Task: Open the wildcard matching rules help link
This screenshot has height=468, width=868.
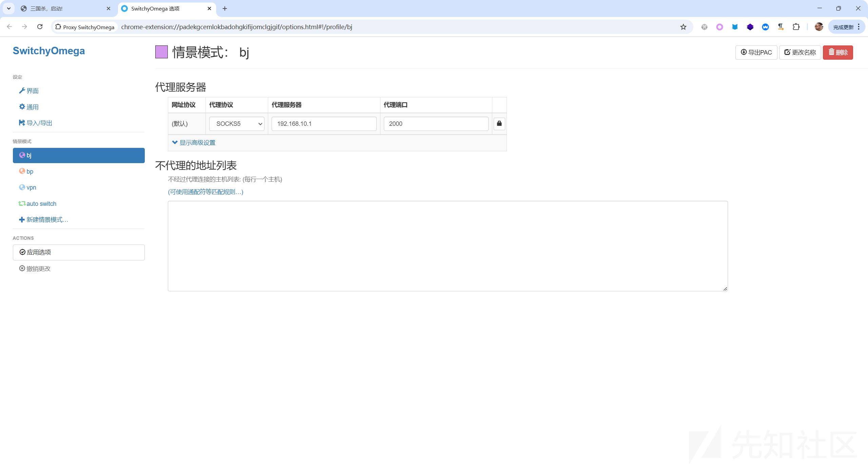Action: pos(205,192)
